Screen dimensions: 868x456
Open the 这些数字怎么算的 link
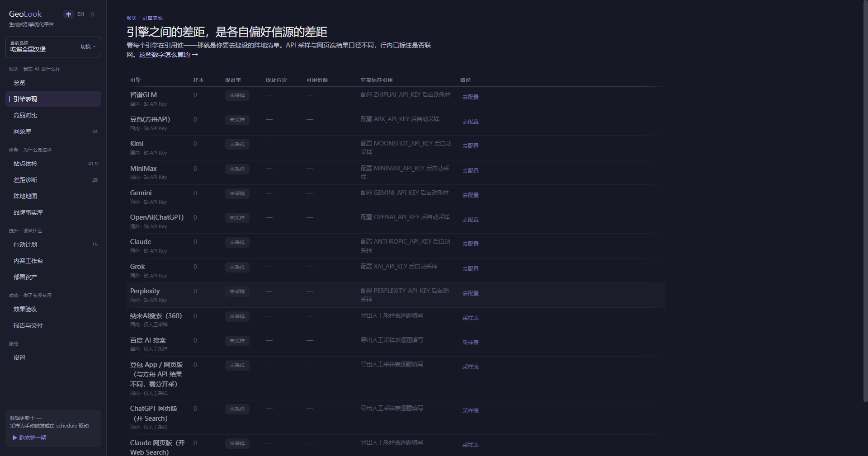pos(169,55)
